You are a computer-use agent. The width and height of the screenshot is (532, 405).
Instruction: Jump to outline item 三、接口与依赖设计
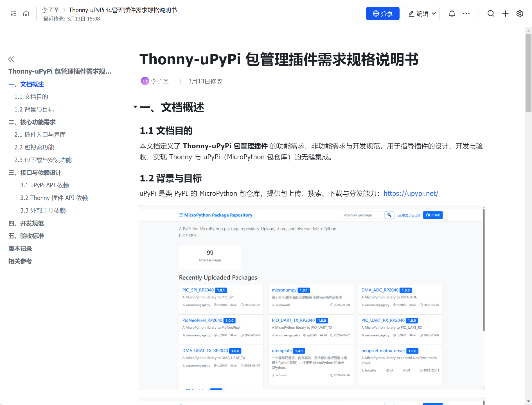tap(35, 173)
